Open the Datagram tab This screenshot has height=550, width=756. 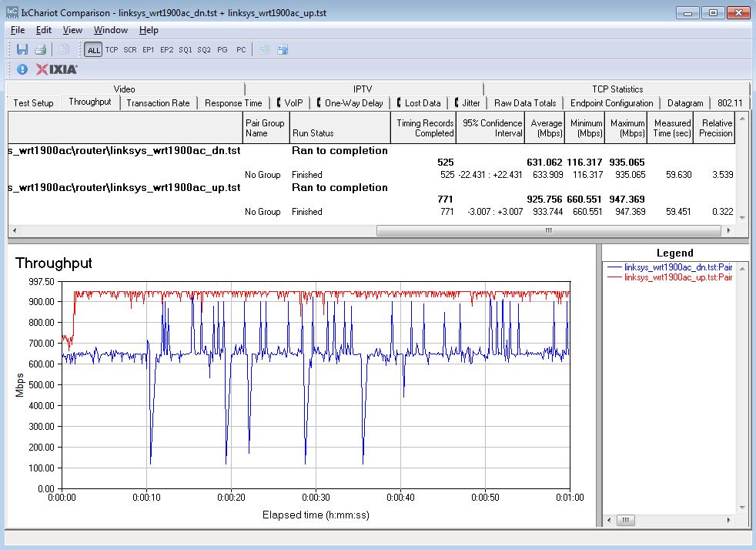[685, 102]
